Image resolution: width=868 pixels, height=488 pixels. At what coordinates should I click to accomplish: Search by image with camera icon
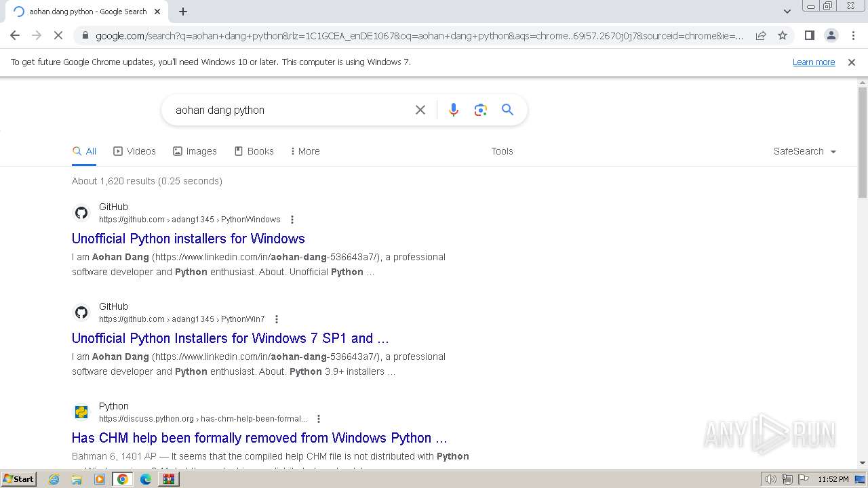[x=481, y=110]
